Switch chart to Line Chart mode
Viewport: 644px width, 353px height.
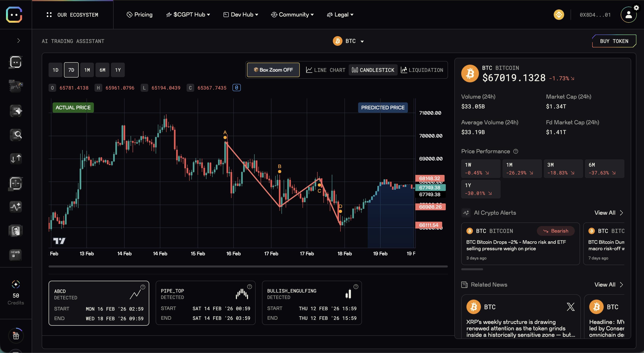325,70
